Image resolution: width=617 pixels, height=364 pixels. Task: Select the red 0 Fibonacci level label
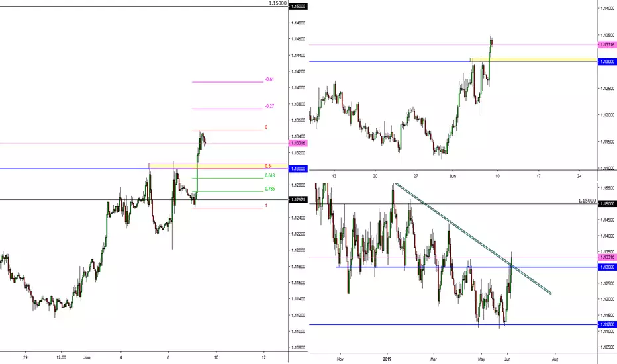(x=266, y=128)
